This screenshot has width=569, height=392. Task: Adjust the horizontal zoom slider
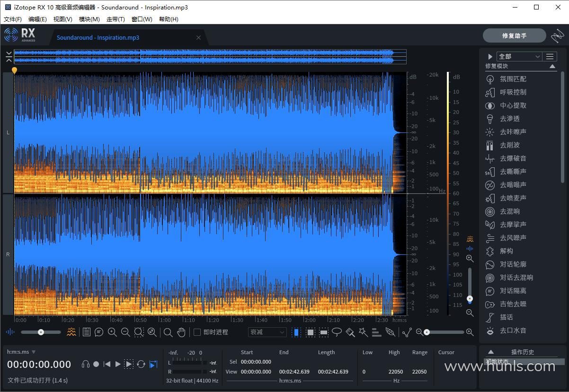pos(445,332)
